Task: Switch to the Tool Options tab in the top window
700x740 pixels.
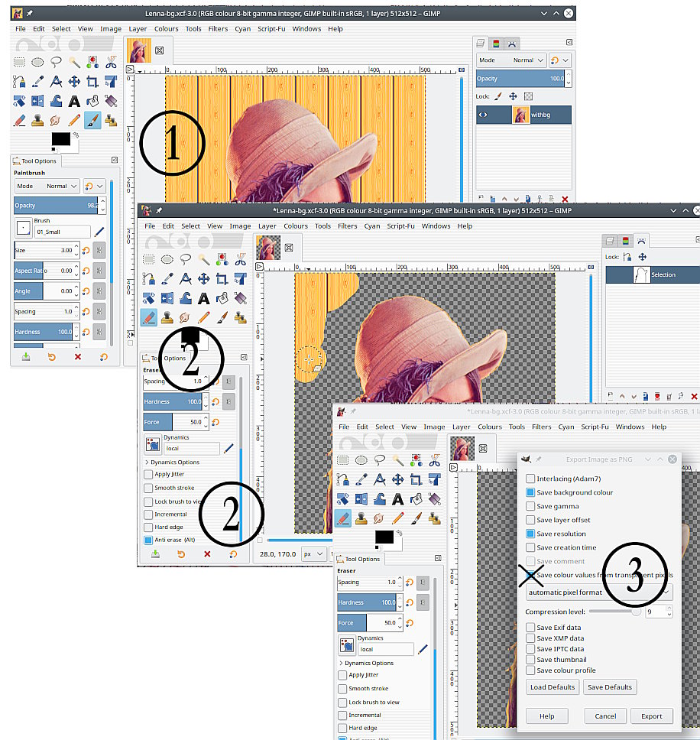Action: (x=34, y=161)
